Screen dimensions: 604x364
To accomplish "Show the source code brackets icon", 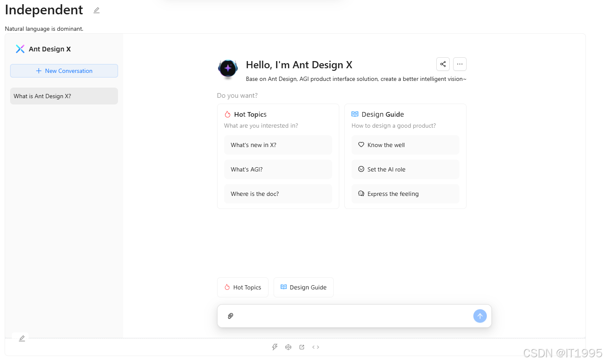I will (316, 347).
